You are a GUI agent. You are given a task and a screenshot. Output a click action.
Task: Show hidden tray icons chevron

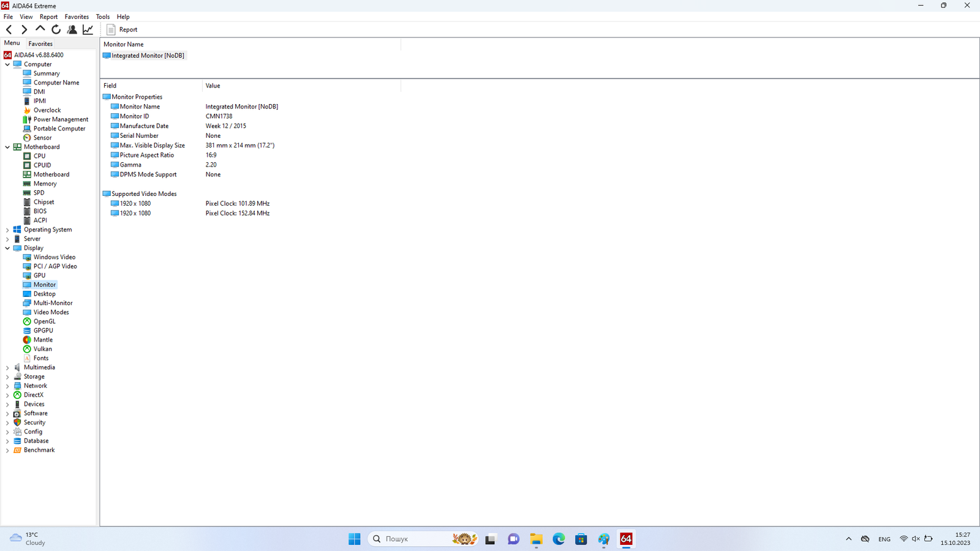pyautogui.click(x=848, y=539)
